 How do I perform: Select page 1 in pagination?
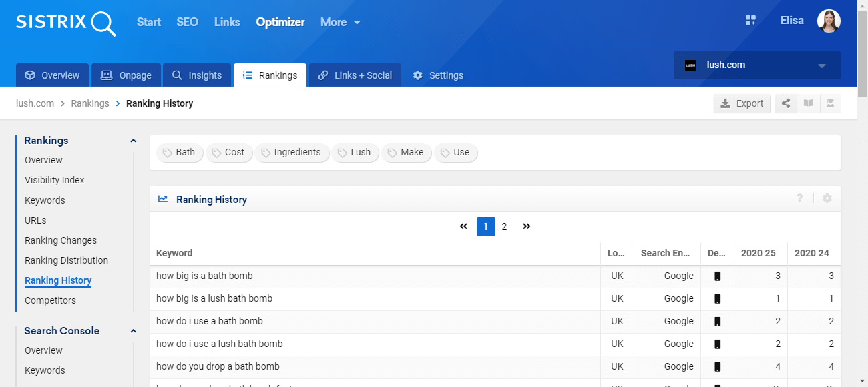tap(485, 227)
